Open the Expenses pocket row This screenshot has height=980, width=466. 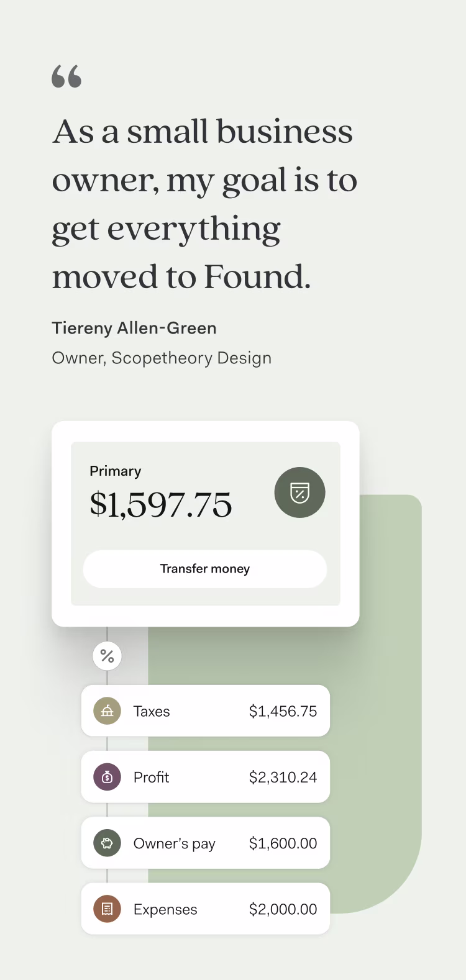pyautogui.click(x=206, y=909)
